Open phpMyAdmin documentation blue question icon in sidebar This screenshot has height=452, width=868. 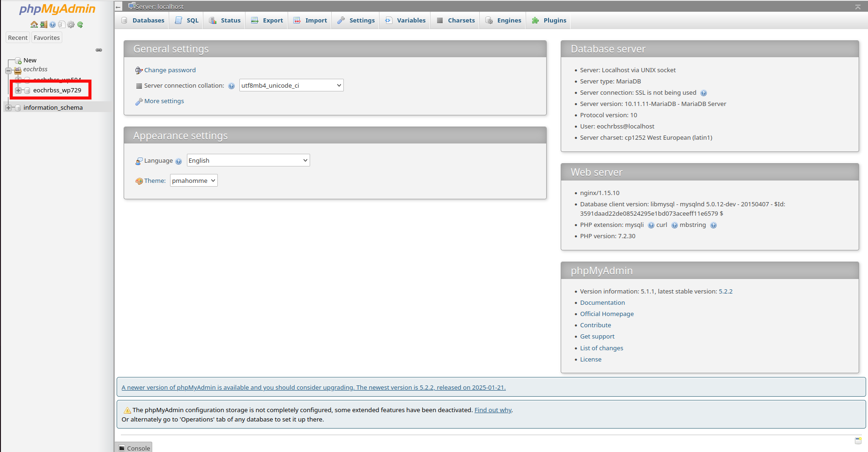(52, 24)
